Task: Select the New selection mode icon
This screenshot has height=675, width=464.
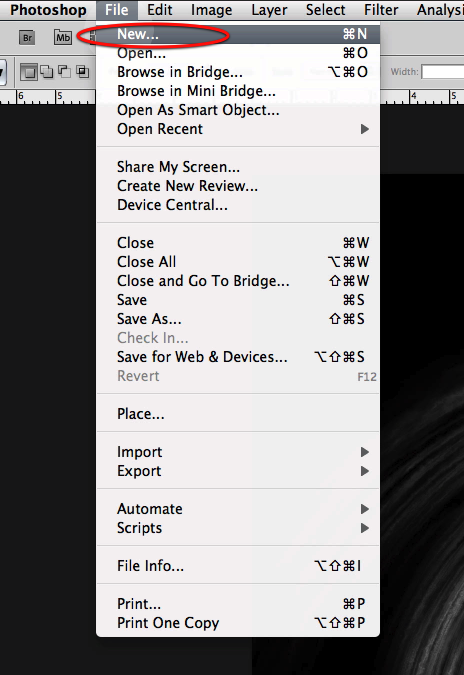Action: (29, 71)
